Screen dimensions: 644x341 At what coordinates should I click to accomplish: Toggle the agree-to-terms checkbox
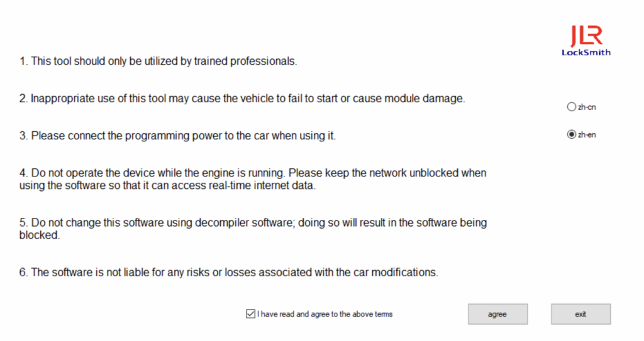coord(251,314)
